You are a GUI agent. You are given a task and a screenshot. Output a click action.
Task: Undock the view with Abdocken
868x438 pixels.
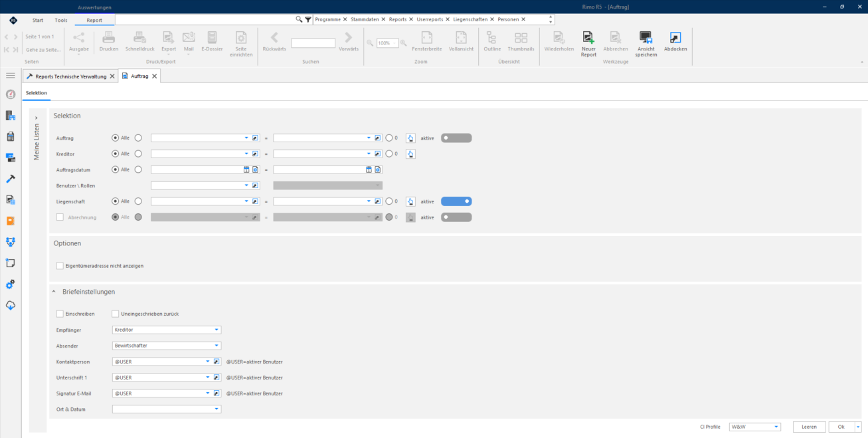(x=675, y=41)
